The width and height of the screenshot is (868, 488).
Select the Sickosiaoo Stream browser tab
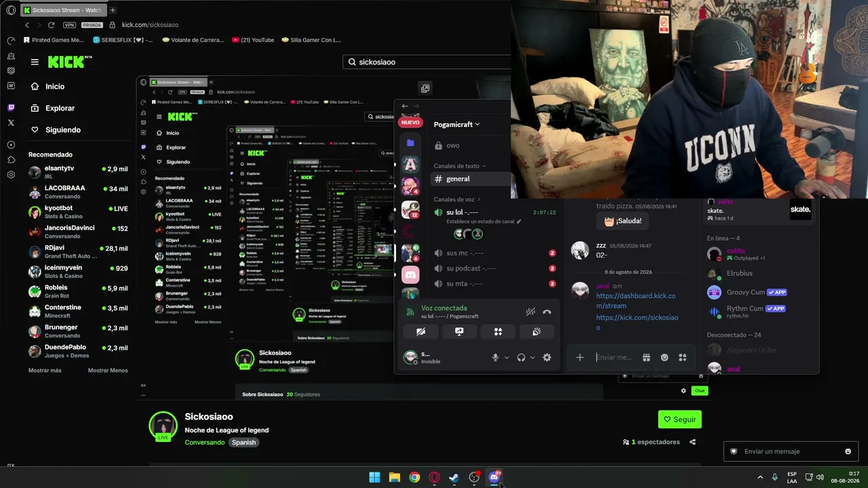62,10
